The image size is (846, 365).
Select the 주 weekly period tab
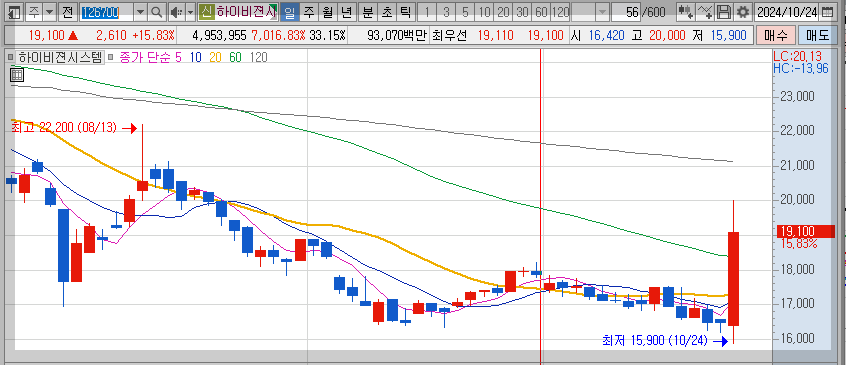(x=308, y=11)
